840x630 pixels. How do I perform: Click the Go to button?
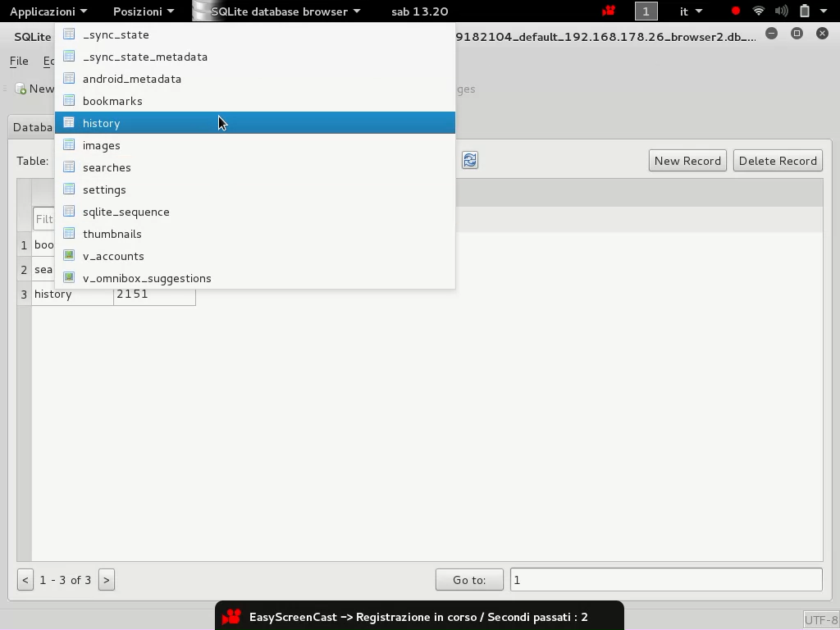tap(469, 580)
